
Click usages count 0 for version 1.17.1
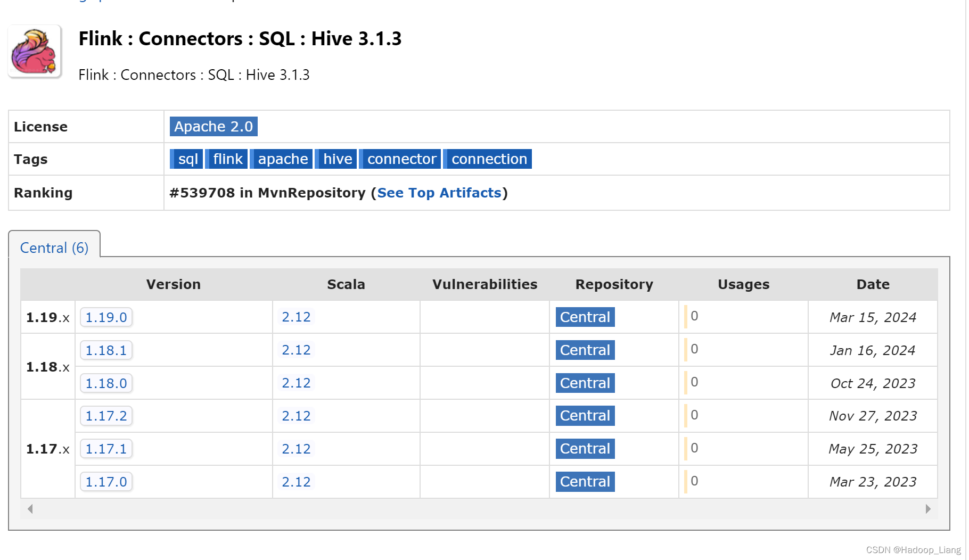click(x=694, y=448)
